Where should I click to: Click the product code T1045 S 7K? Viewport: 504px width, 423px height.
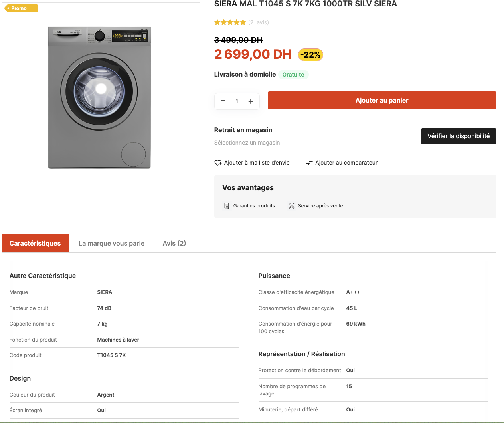click(x=111, y=355)
